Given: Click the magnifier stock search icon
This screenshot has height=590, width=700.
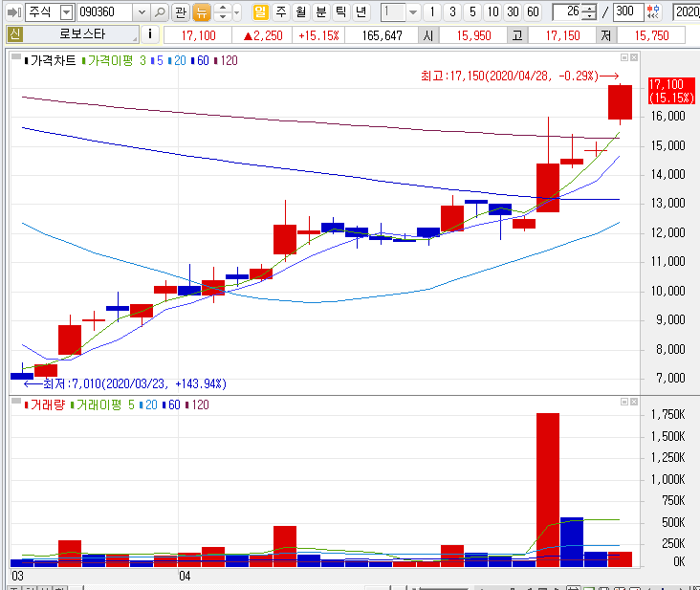Looking at the screenshot, I should (x=160, y=12).
